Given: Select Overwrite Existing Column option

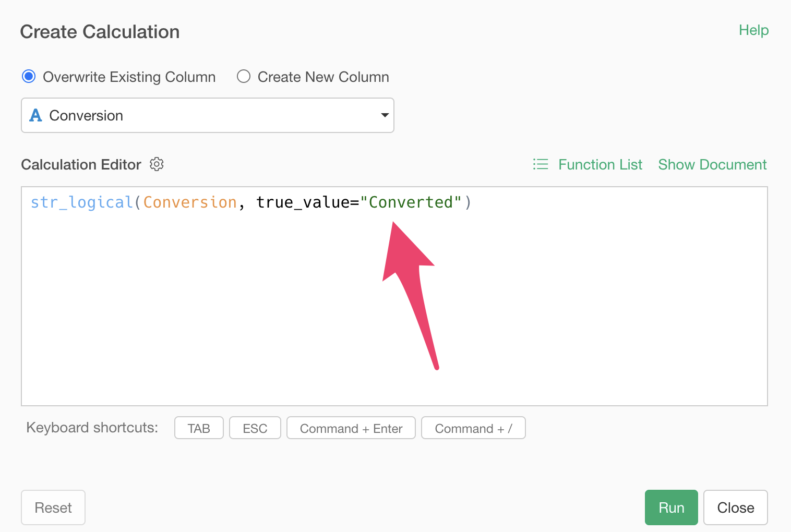Looking at the screenshot, I should coord(29,77).
